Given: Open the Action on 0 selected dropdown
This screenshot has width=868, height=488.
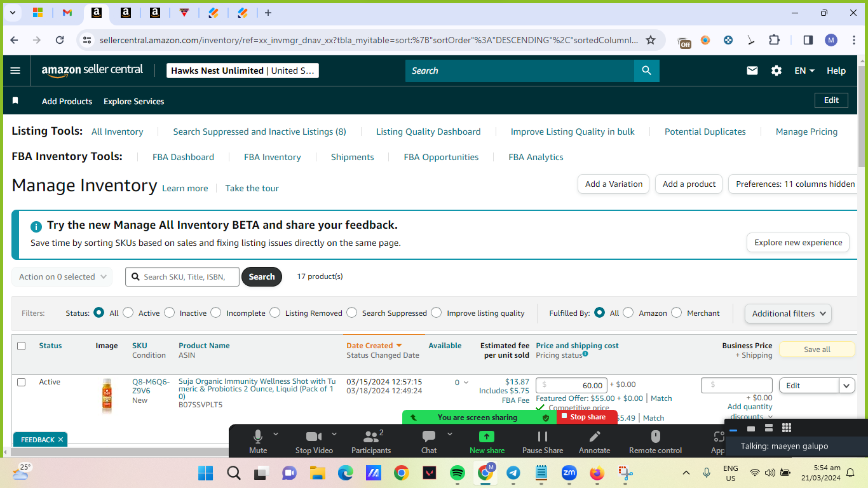Looking at the screenshot, I should click(x=62, y=277).
